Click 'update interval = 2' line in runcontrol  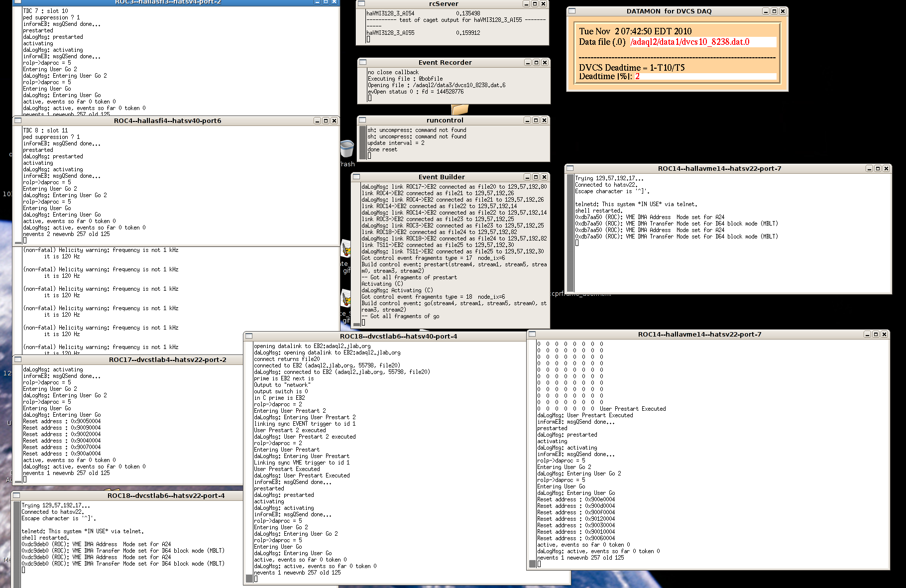[x=396, y=143]
